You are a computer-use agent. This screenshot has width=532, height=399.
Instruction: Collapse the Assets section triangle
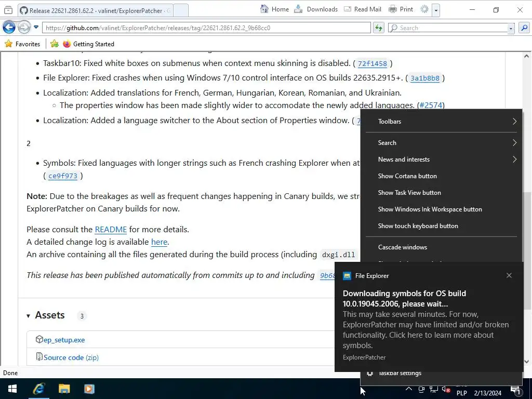pos(29,316)
